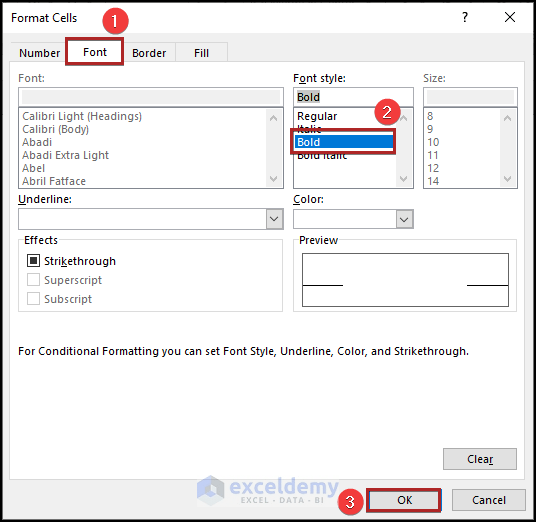Pick the Abadi font

pos(37,142)
